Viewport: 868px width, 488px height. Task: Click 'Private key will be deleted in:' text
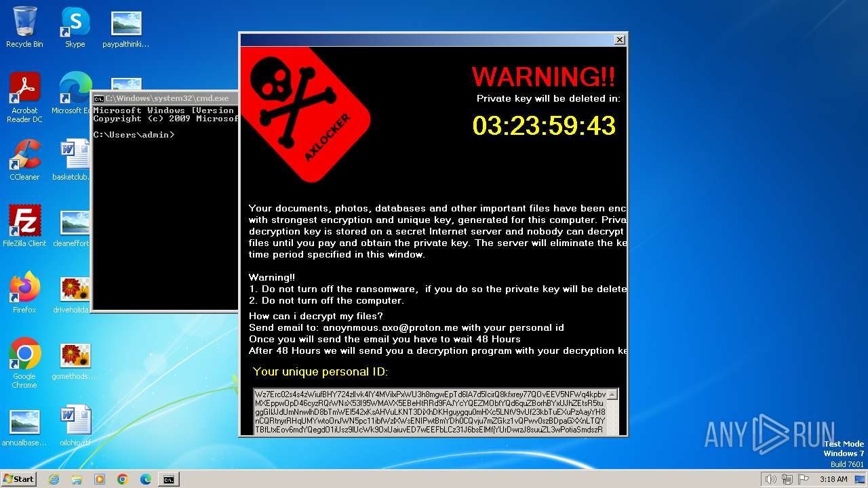click(x=548, y=98)
